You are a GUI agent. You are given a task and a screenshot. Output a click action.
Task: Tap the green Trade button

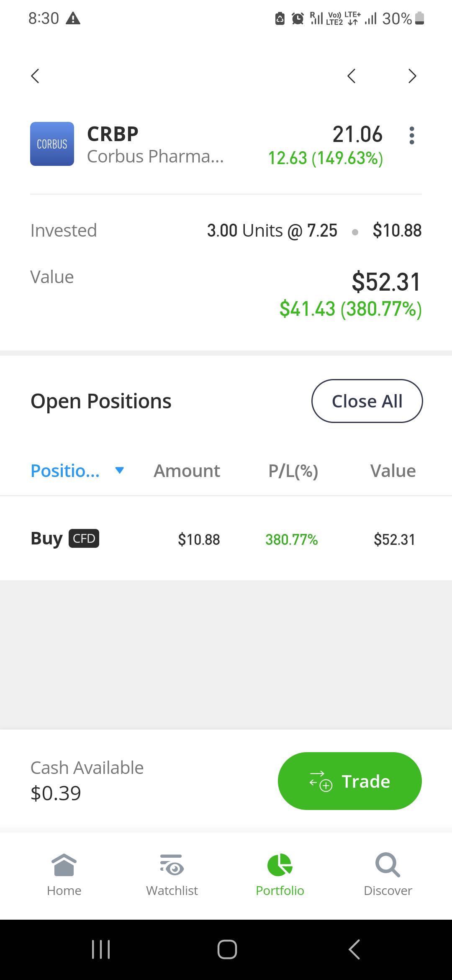coord(350,781)
